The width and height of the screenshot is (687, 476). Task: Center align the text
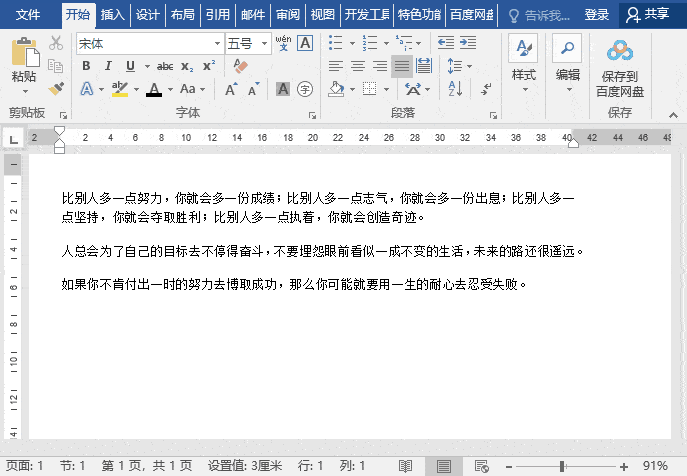click(x=358, y=66)
